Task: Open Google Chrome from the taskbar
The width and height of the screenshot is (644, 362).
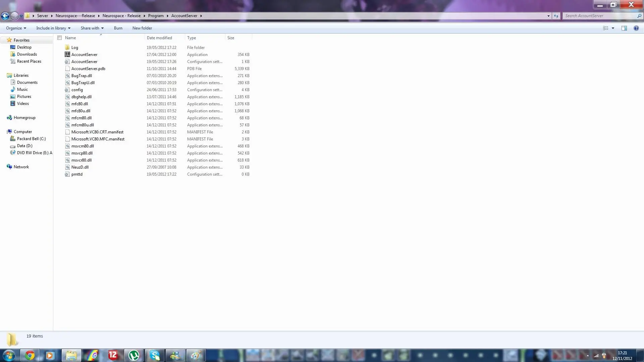Action: (x=30, y=355)
